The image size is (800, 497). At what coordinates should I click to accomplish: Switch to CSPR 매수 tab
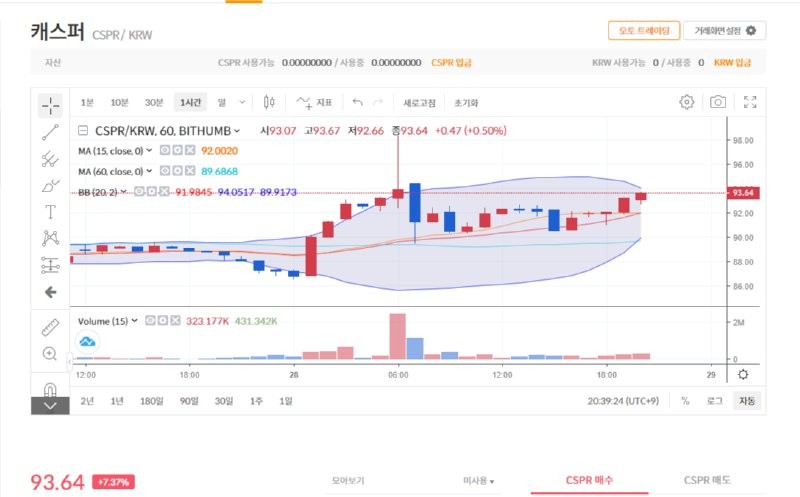tap(589, 480)
